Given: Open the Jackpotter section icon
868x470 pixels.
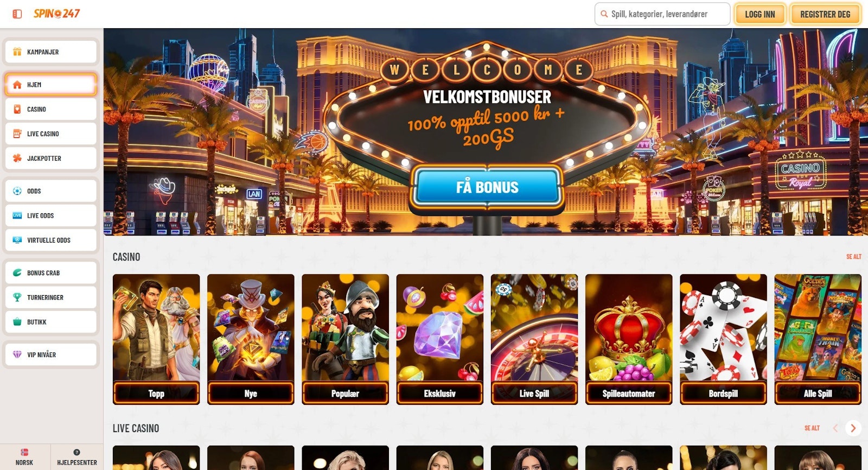Looking at the screenshot, I should click(x=17, y=158).
